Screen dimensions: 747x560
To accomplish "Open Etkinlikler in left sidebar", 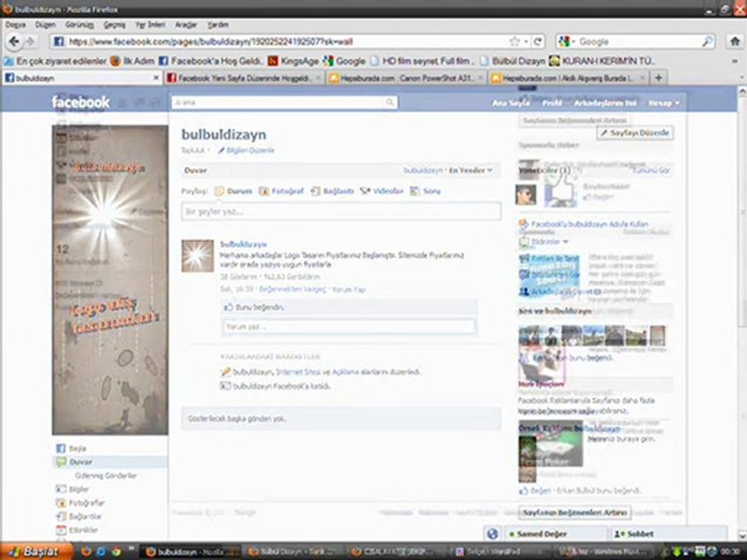I will pyautogui.click(x=77, y=530).
